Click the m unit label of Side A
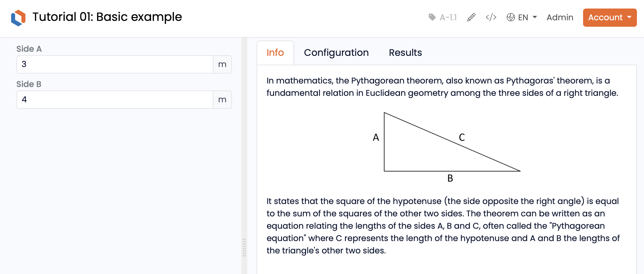Viewport: 644px width, 274px height. pyautogui.click(x=222, y=64)
